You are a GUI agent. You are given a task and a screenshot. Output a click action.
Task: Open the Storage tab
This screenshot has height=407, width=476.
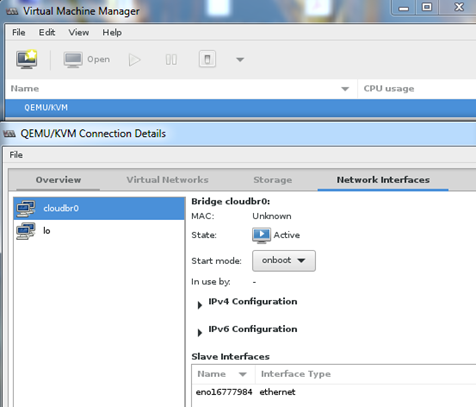[273, 180]
